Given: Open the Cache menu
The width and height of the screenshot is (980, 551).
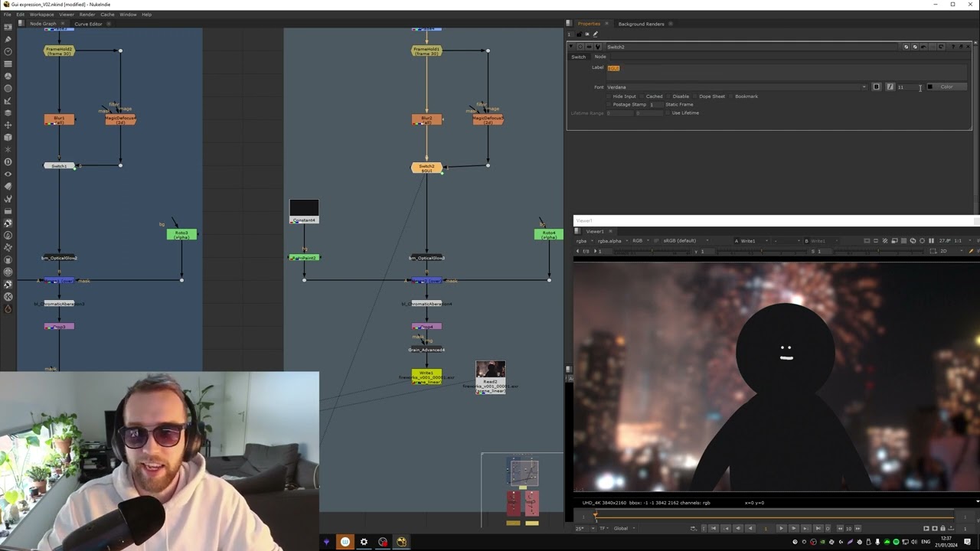Looking at the screenshot, I should click(107, 15).
